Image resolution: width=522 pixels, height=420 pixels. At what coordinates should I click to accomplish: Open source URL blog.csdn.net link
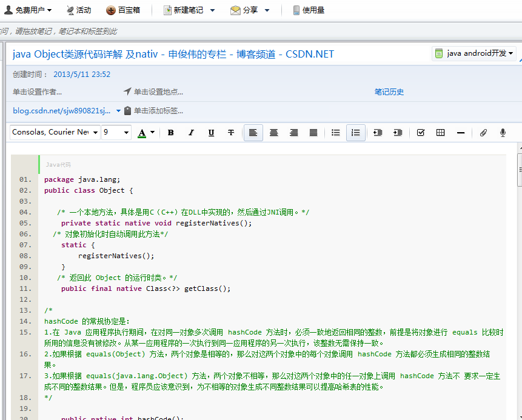pos(62,111)
